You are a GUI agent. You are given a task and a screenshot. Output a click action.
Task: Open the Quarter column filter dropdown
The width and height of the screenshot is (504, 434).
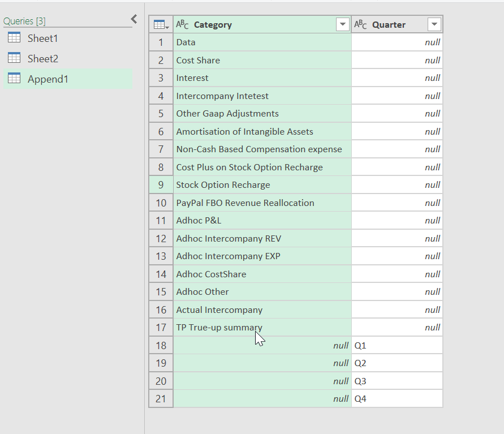434,24
